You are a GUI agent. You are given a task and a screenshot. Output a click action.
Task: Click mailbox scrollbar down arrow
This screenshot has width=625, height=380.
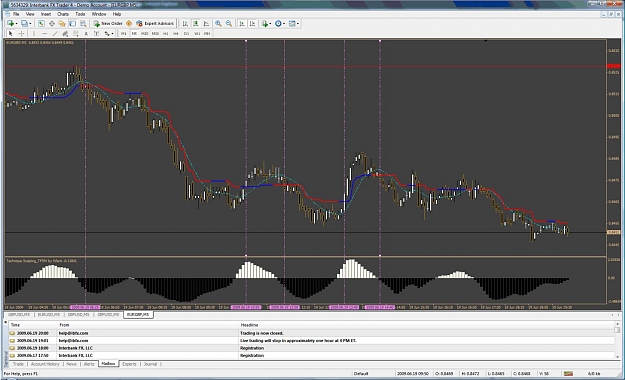[617, 357]
